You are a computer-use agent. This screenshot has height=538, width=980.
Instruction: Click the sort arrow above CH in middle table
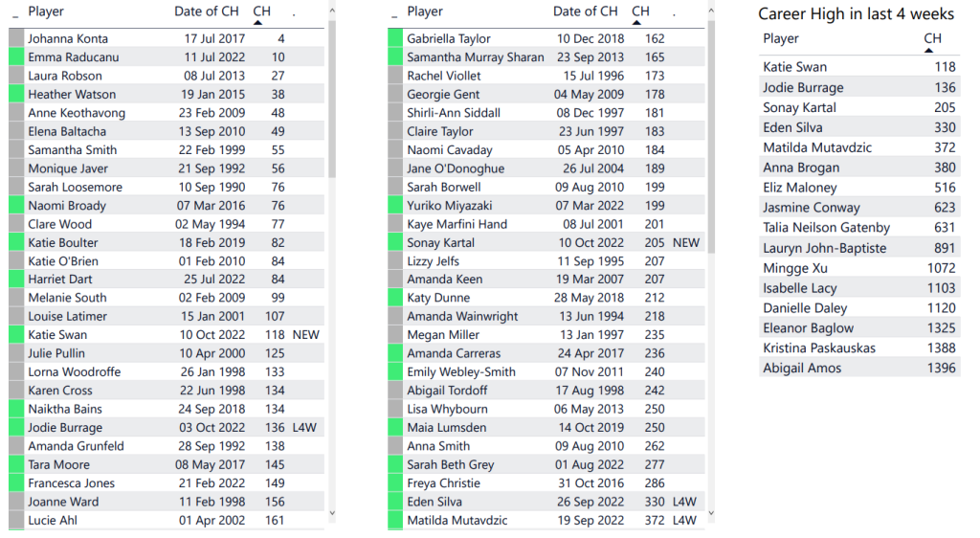637,22
